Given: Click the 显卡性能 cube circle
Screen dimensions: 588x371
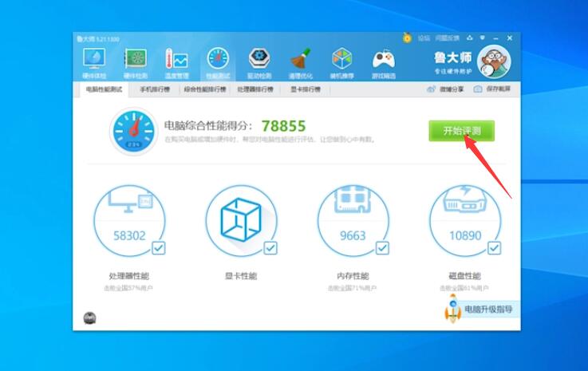Looking at the screenshot, I should [241, 221].
